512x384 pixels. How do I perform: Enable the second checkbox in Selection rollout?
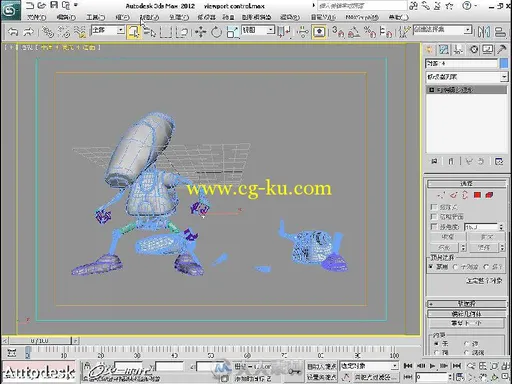coord(434,217)
